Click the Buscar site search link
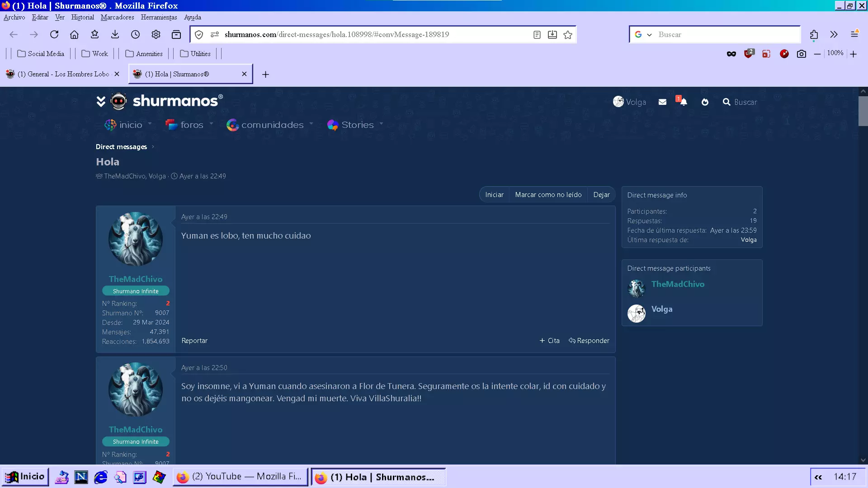 click(x=740, y=102)
